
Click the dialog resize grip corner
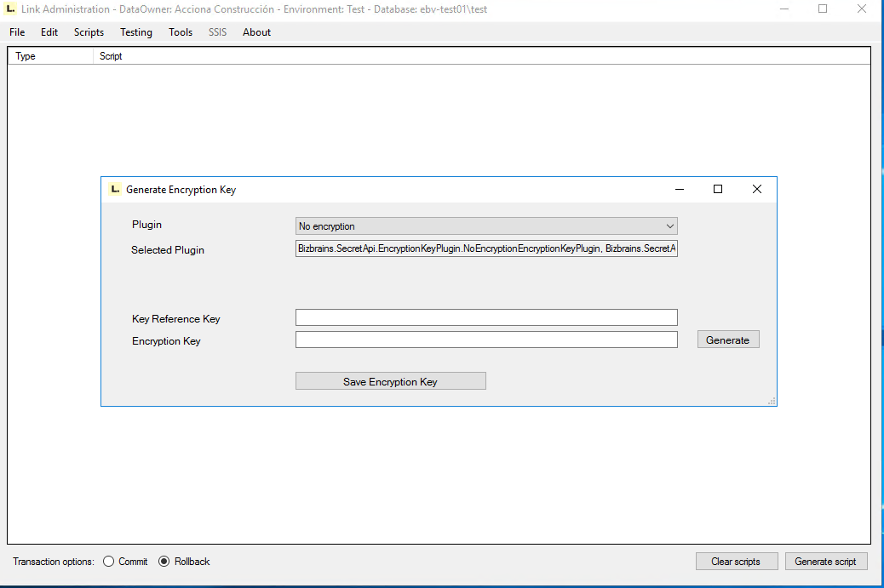coord(772,402)
